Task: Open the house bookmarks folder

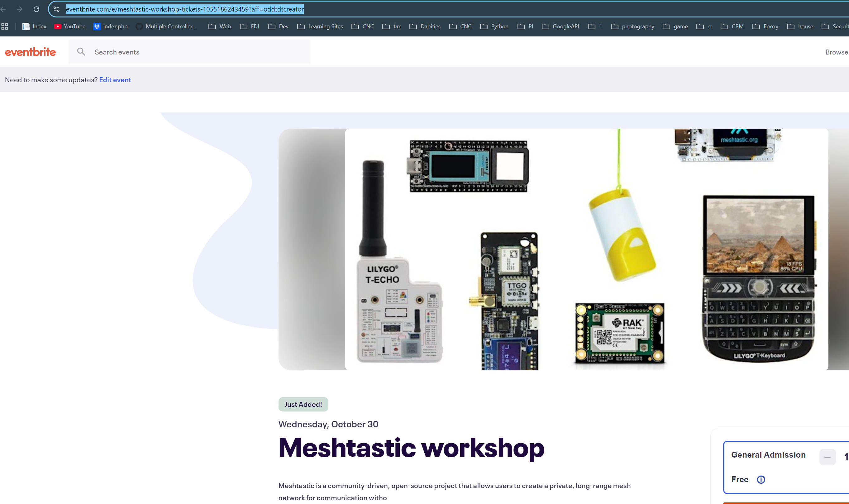Action: pos(800,26)
